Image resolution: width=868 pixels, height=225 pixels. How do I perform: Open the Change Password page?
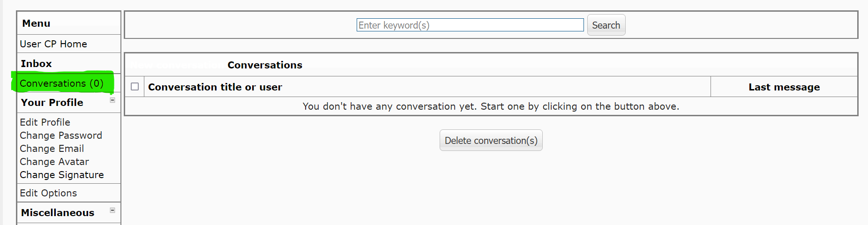click(61, 135)
